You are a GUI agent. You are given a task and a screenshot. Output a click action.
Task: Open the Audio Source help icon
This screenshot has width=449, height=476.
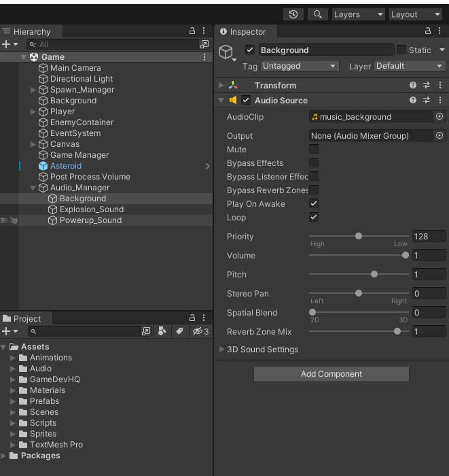pyautogui.click(x=412, y=100)
